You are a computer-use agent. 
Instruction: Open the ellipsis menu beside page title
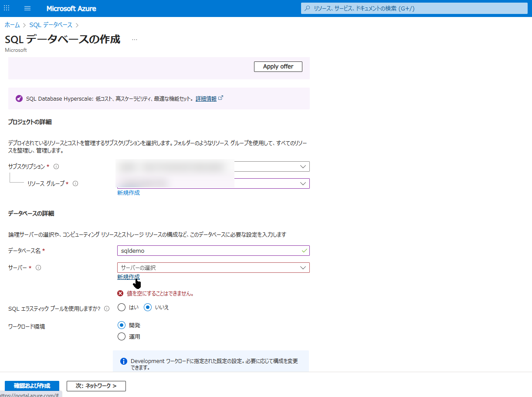point(135,40)
